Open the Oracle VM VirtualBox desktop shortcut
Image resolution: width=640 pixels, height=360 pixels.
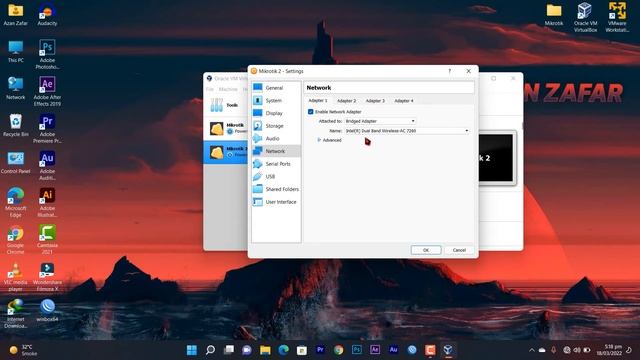(585, 17)
